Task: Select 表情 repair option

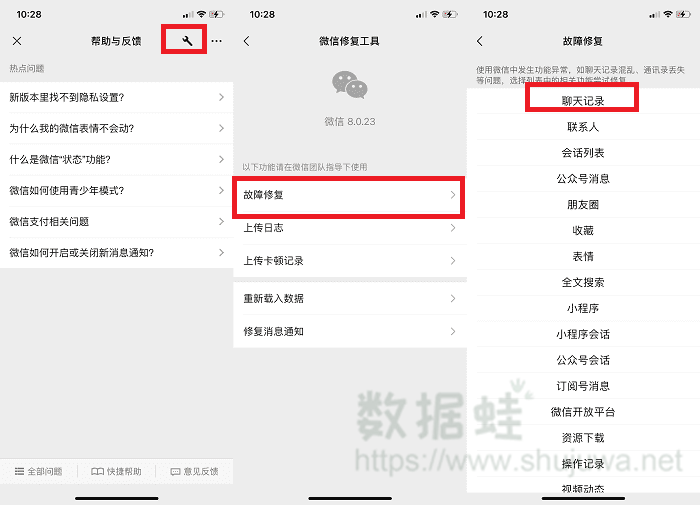Action: (583, 256)
